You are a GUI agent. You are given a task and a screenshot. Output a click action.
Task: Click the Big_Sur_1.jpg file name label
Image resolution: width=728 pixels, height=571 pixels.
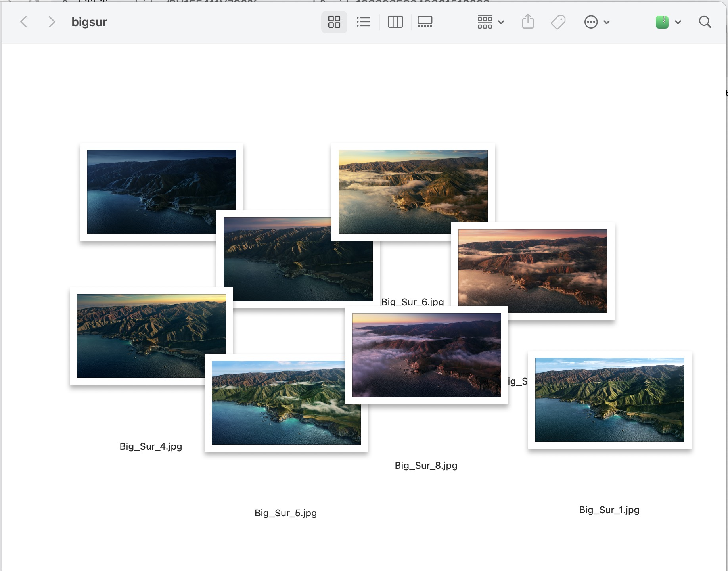coord(609,510)
